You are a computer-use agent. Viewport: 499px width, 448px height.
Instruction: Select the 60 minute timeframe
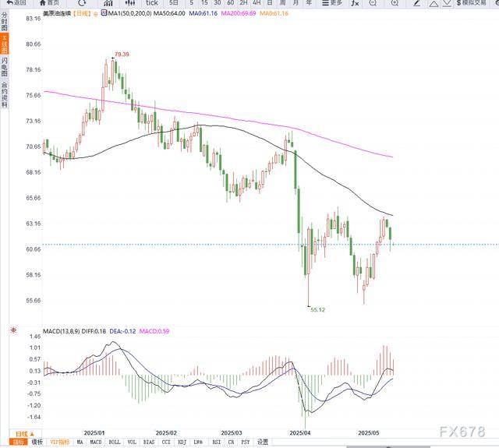pyautogui.click(x=231, y=2)
